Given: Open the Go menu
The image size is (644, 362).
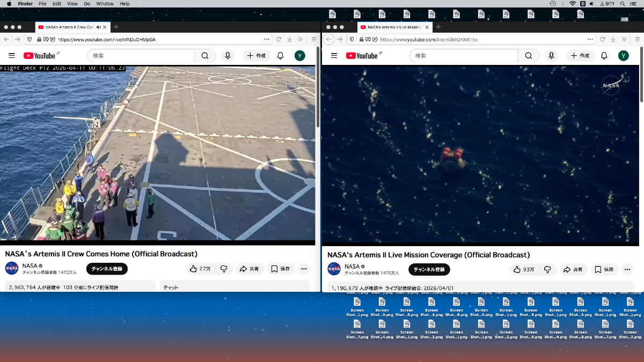Looking at the screenshot, I should pos(87,4).
